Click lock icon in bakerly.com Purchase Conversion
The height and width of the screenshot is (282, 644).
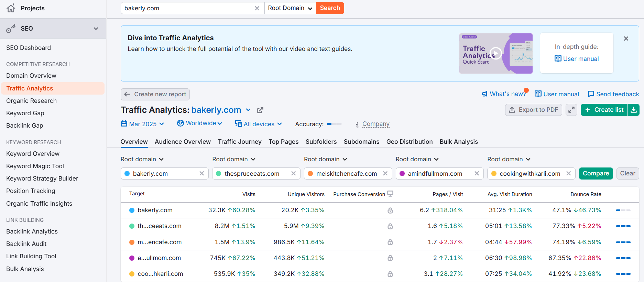390,210
